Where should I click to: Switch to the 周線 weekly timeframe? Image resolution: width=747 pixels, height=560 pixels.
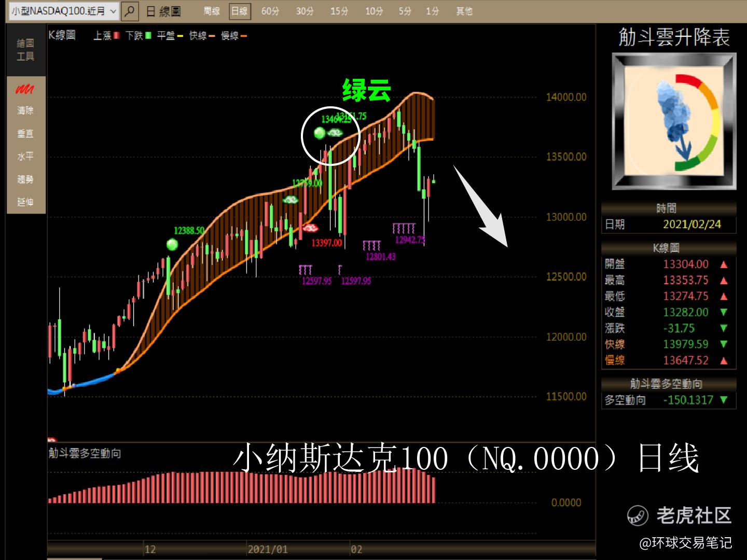212,11
